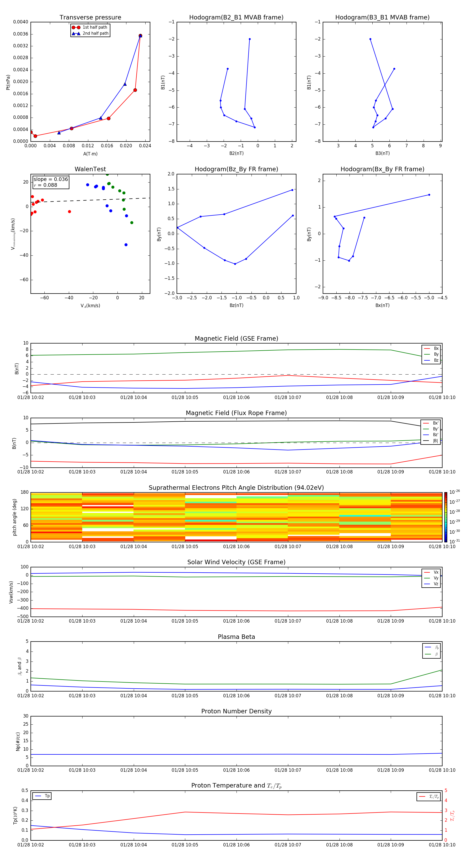This screenshot has height=868, width=473.
Task: Select the Te/Tp legend box
Action: click(429, 796)
